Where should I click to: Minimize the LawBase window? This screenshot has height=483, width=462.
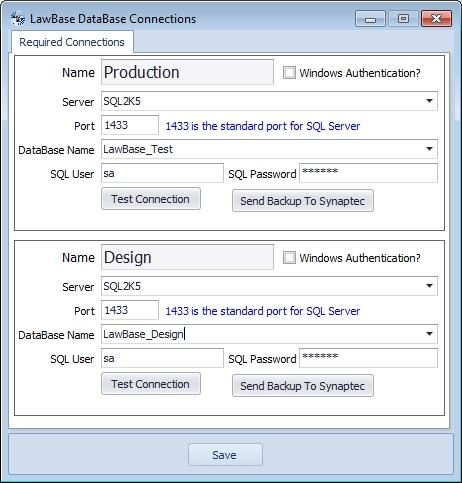(x=370, y=19)
